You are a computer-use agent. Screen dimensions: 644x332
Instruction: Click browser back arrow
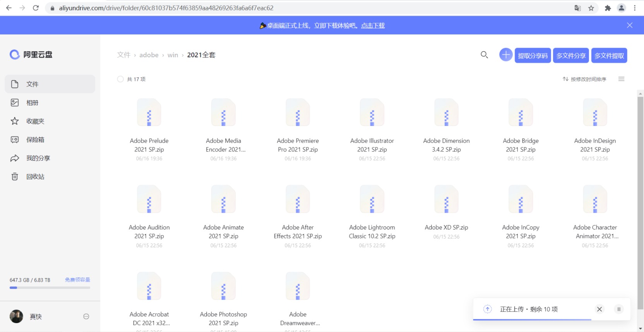pos(9,8)
